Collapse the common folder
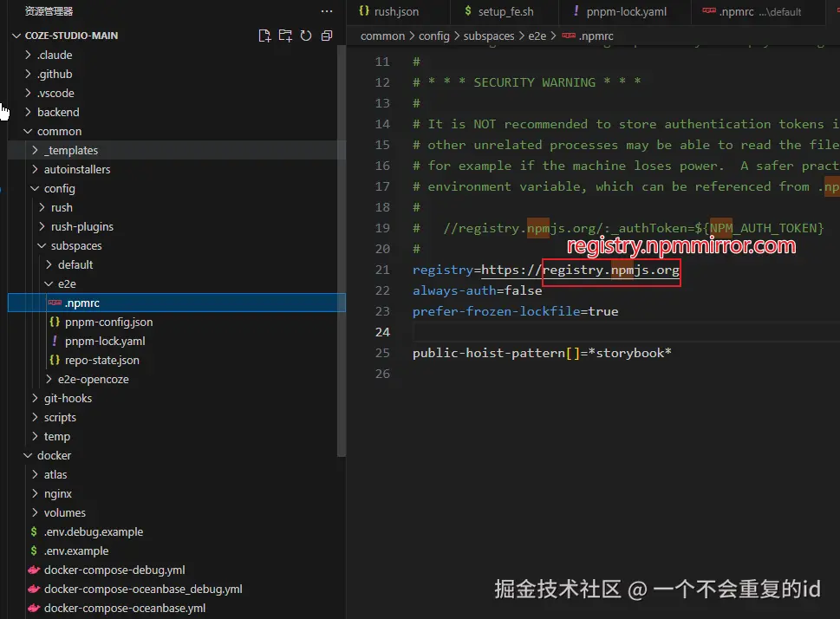 (28, 131)
